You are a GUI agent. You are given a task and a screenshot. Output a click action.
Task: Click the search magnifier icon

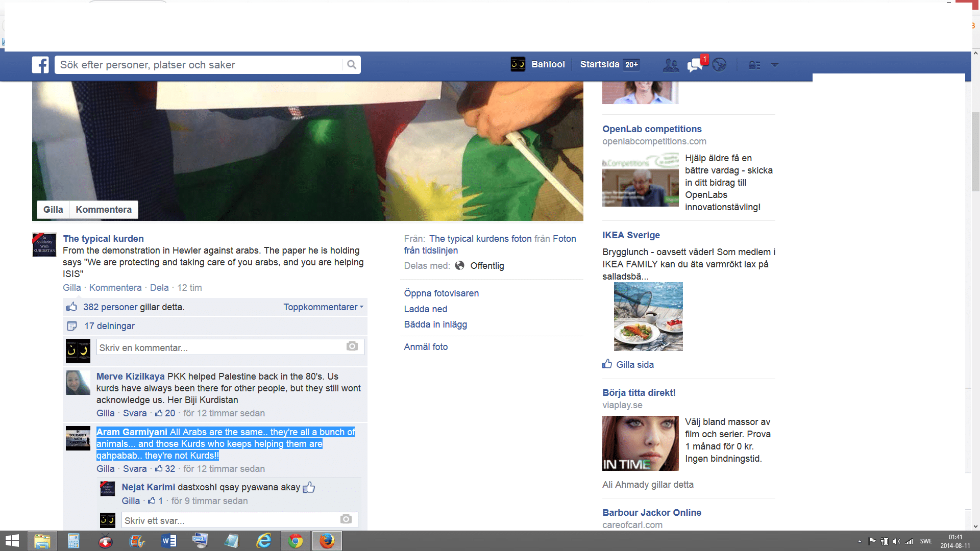[351, 65]
